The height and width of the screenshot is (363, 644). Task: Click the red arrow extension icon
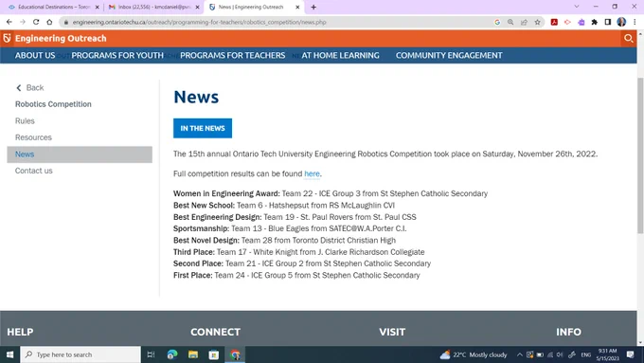click(x=567, y=22)
